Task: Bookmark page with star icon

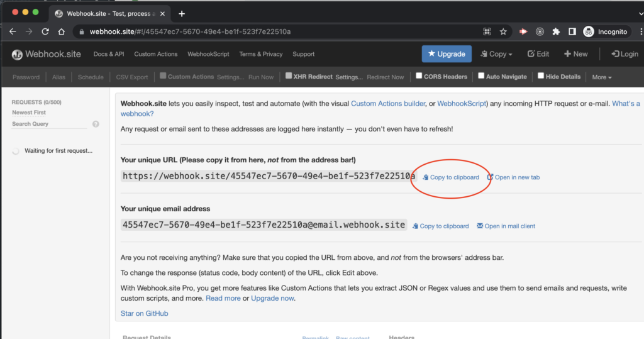Action: 503,31
